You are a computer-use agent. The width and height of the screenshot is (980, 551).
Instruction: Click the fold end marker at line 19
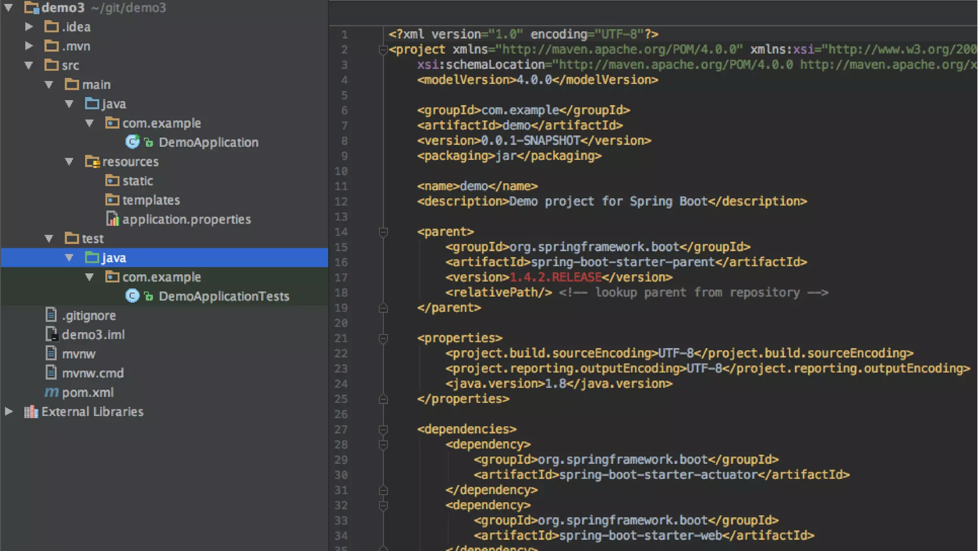coord(383,308)
